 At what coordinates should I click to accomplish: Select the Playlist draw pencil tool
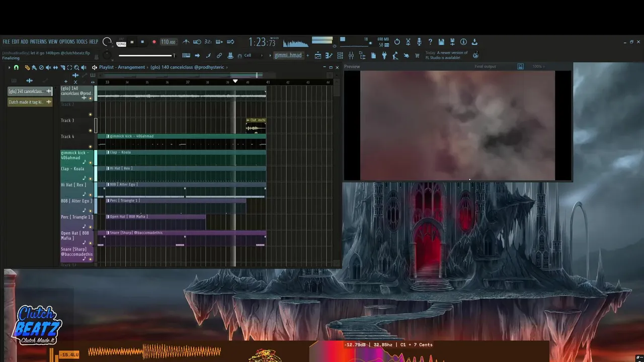click(x=27, y=67)
